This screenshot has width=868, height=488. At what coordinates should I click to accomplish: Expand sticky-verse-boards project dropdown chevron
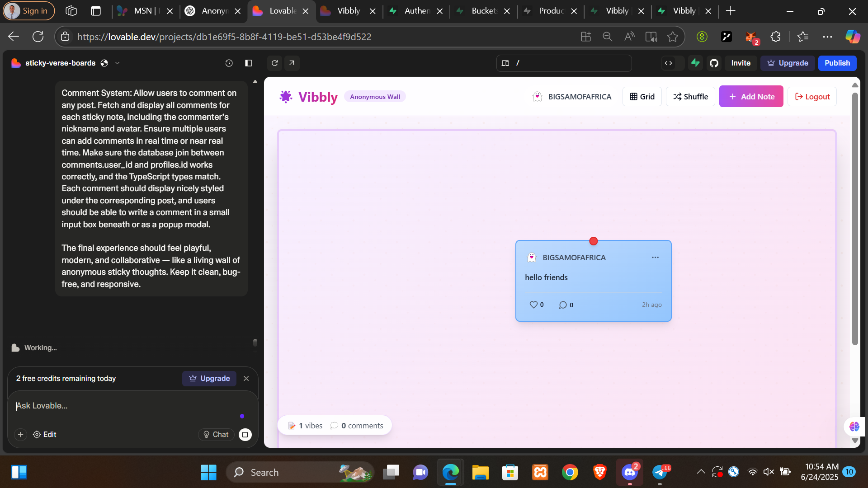pos(118,63)
